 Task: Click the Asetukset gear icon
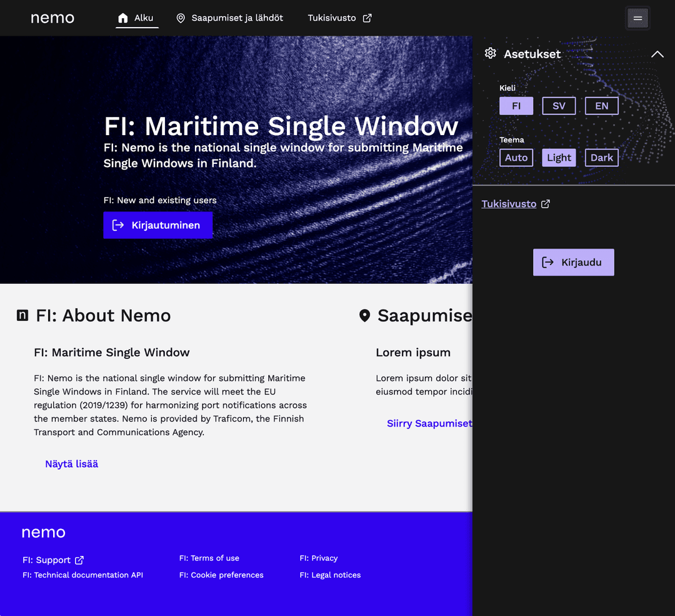coord(491,54)
